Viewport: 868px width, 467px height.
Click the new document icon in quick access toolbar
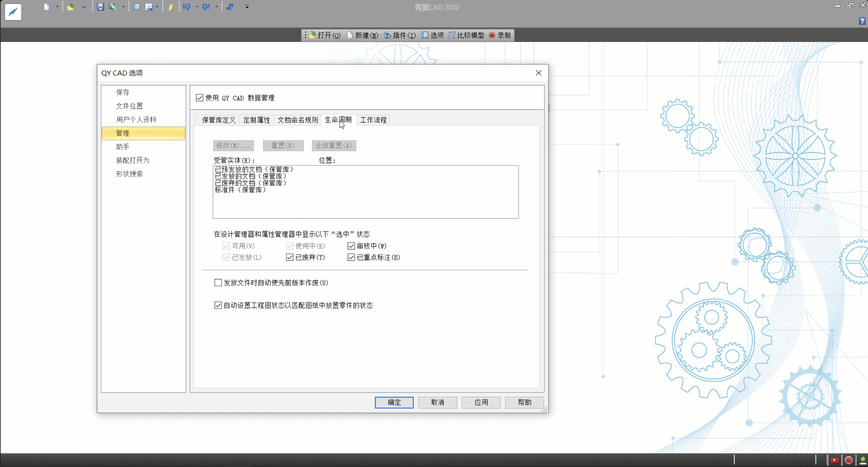pyautogui.click(x=46, y=7)
